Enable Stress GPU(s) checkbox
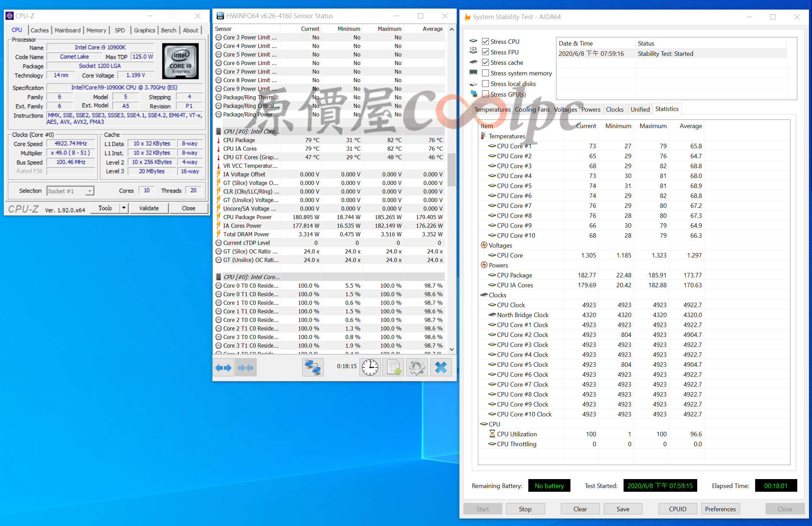The image size is (812, 526). pos(485,94)
